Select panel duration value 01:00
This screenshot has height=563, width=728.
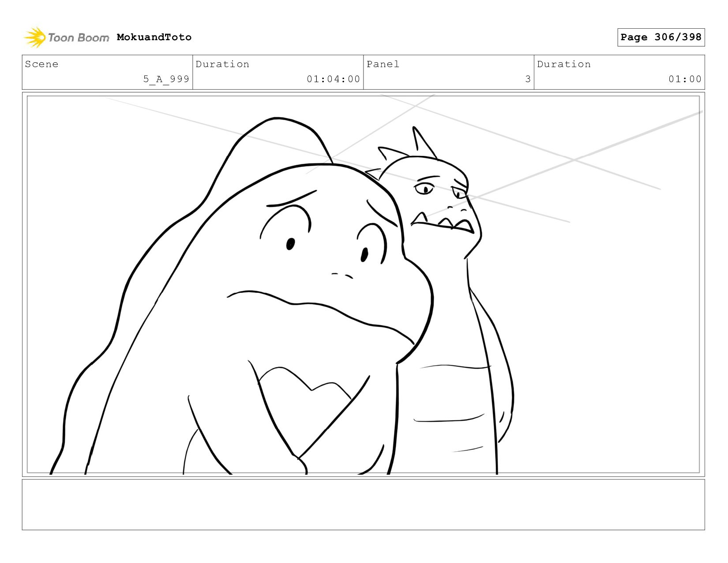click(685, 79)
